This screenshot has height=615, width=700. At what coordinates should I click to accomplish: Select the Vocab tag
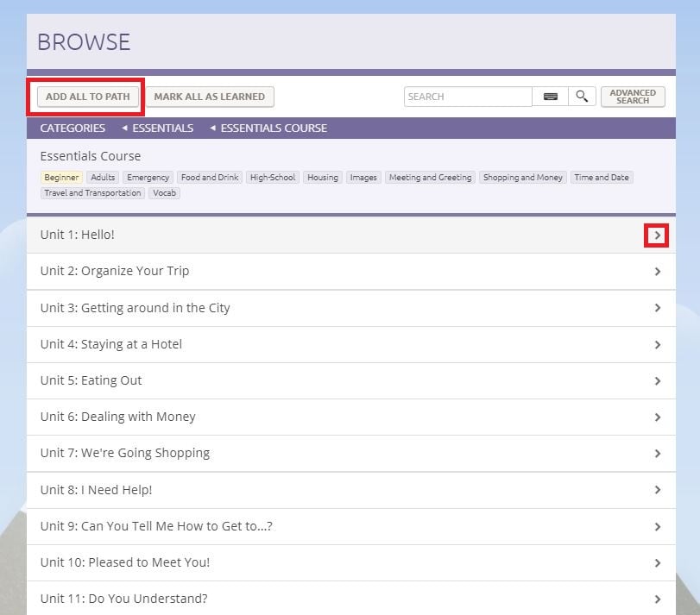[x=164, y=193]
